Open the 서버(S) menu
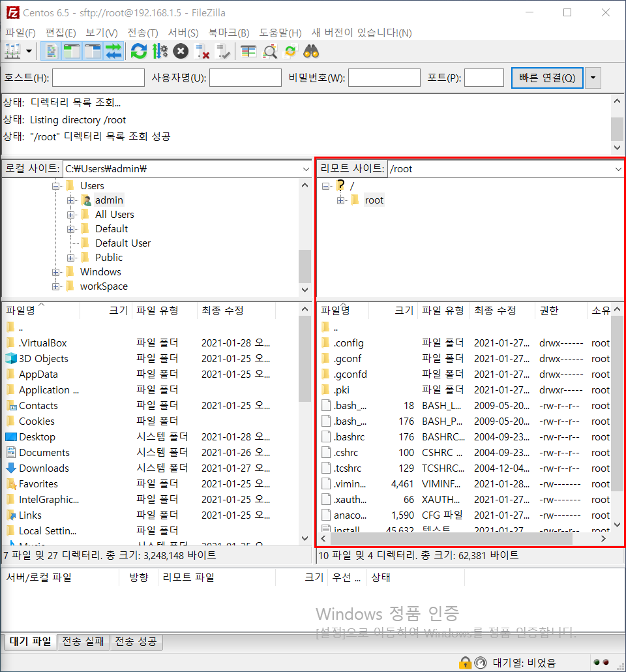 (183, 33)
